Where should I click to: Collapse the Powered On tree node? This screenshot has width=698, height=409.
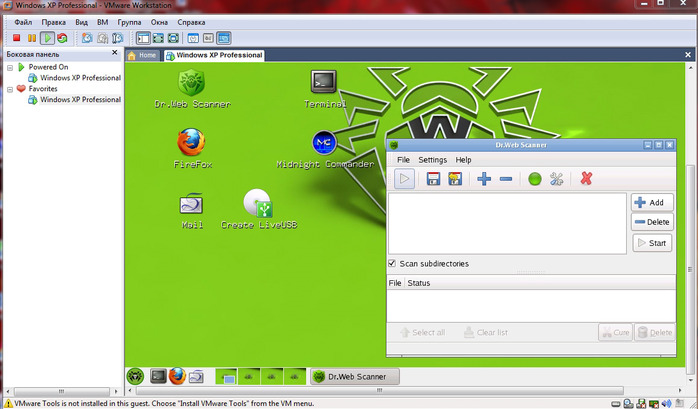pos(10,68)
